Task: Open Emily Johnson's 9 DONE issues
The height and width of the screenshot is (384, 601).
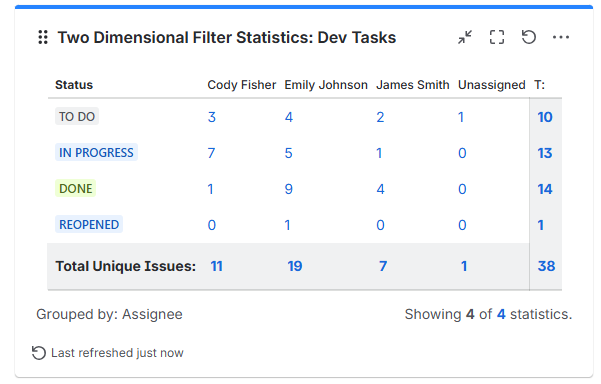Action: pos(289,189)
